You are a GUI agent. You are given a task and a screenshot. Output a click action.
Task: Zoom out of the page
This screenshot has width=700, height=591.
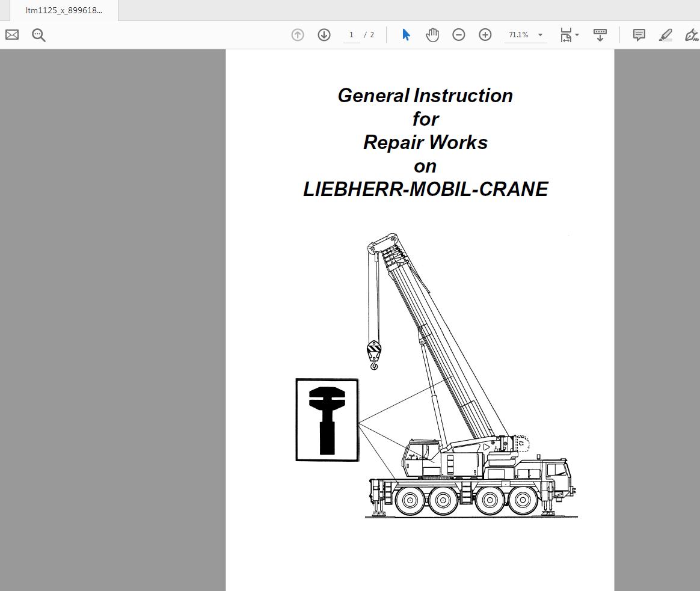click(458, 34)
